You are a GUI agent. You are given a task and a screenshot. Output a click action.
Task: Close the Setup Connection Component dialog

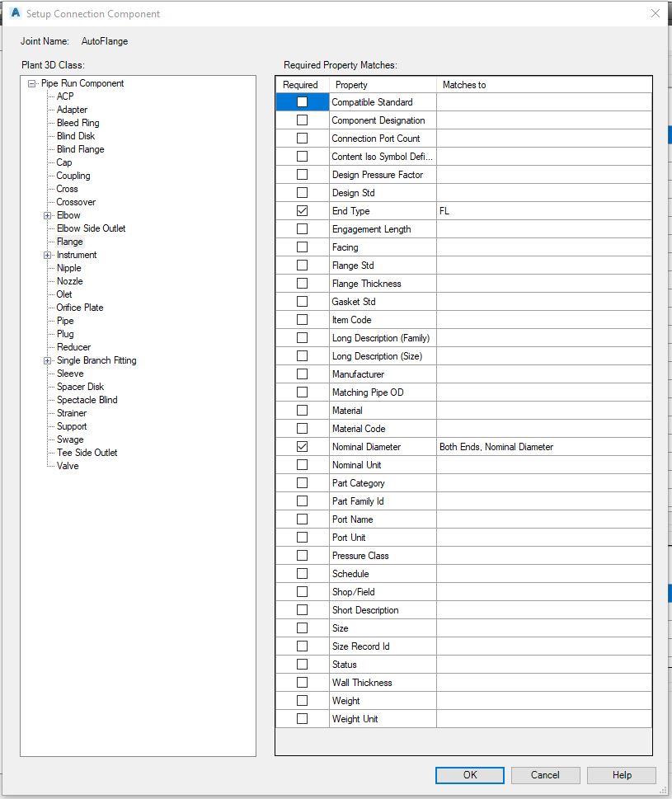click(656, 13)
